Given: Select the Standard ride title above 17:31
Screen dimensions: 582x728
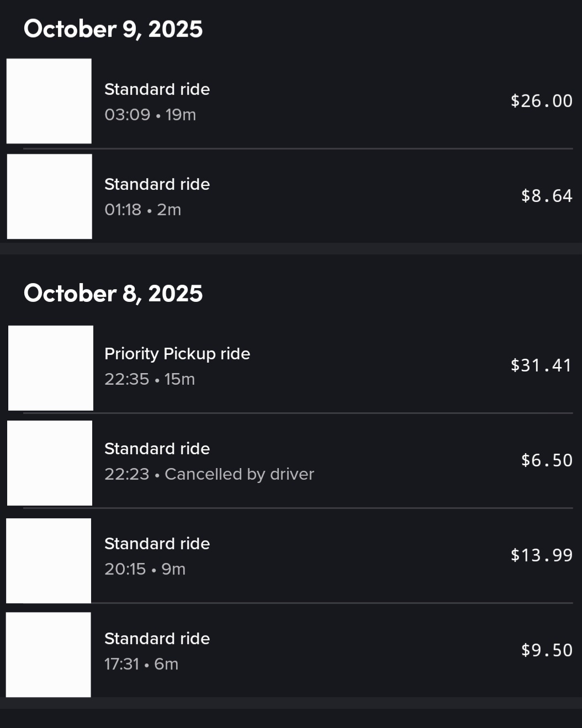Looking at the screenshot, I should pos(157,639).
